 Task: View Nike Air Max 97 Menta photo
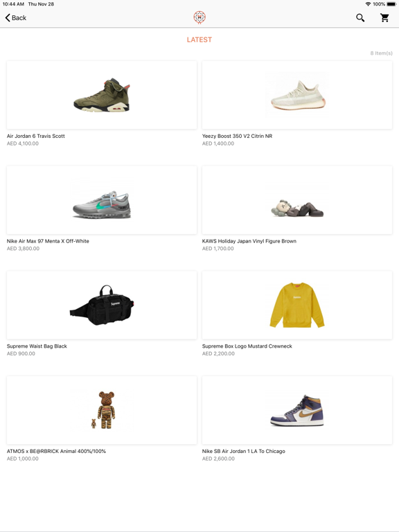pos(102,200)
